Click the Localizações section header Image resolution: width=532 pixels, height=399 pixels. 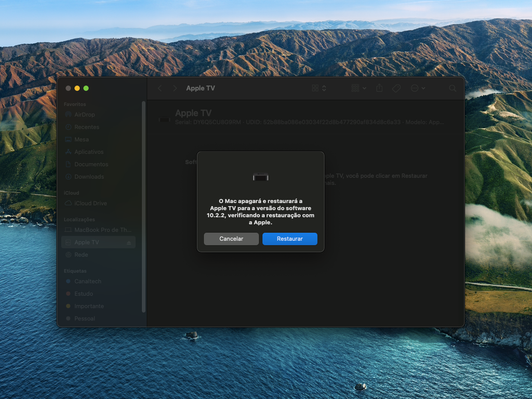click(x=79, y=220)
